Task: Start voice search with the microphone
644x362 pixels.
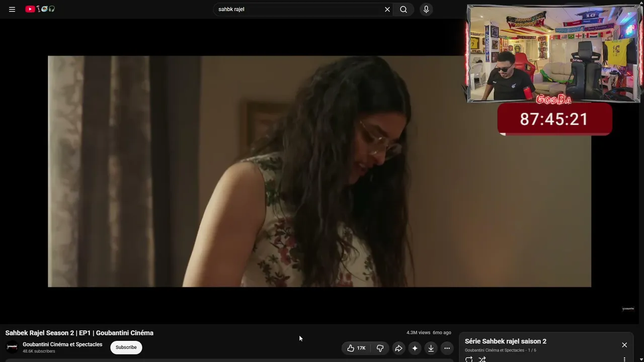Action: 426,9
